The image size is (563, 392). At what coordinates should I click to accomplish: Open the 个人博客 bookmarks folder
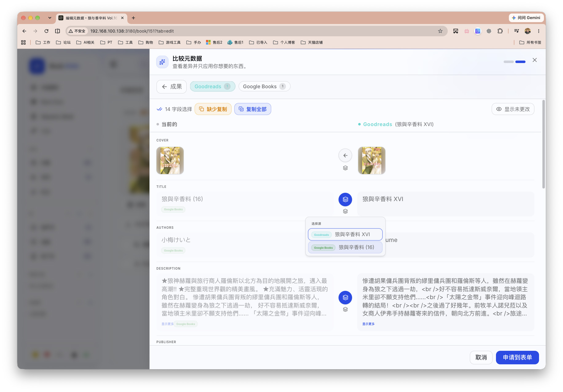[x=284, y=42]
